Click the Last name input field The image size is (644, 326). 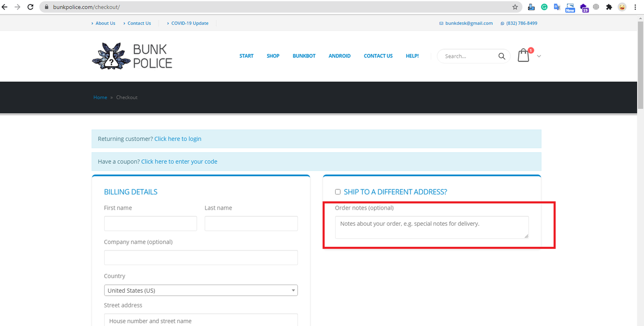point(251,224)
